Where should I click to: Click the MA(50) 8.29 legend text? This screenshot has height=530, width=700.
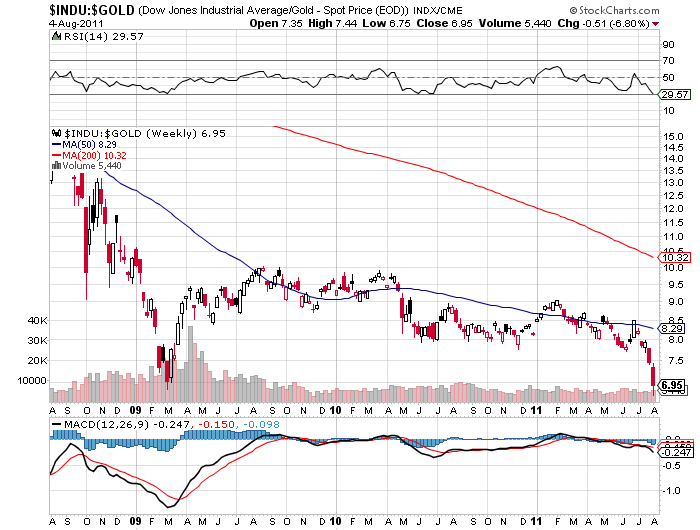coord(89,145)
